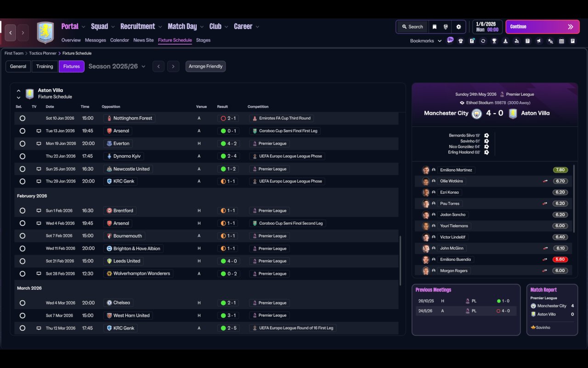The width and height of the screenshot is (588, 368).
Task: Select the Nottingham Forest fixture radio button
Action: 23,118
